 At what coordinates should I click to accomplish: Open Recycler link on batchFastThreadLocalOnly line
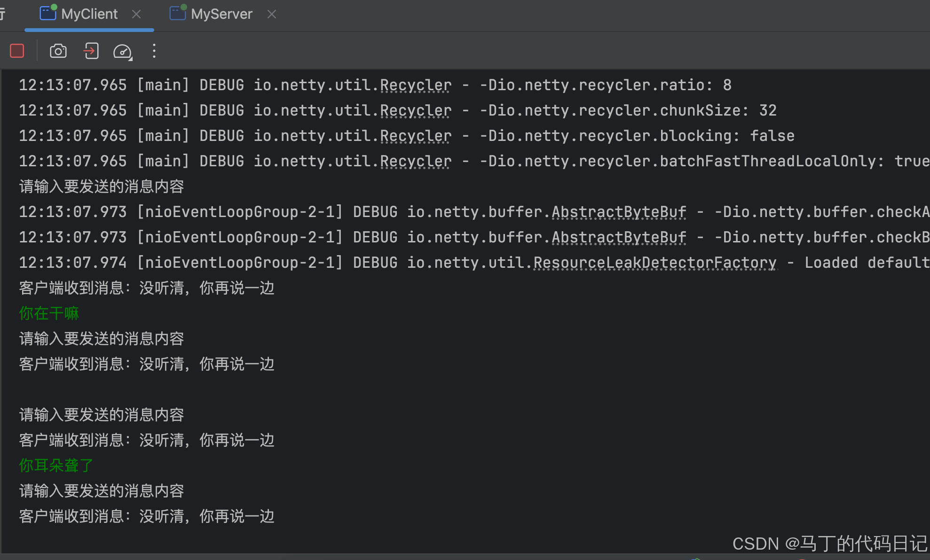[416, 161]
